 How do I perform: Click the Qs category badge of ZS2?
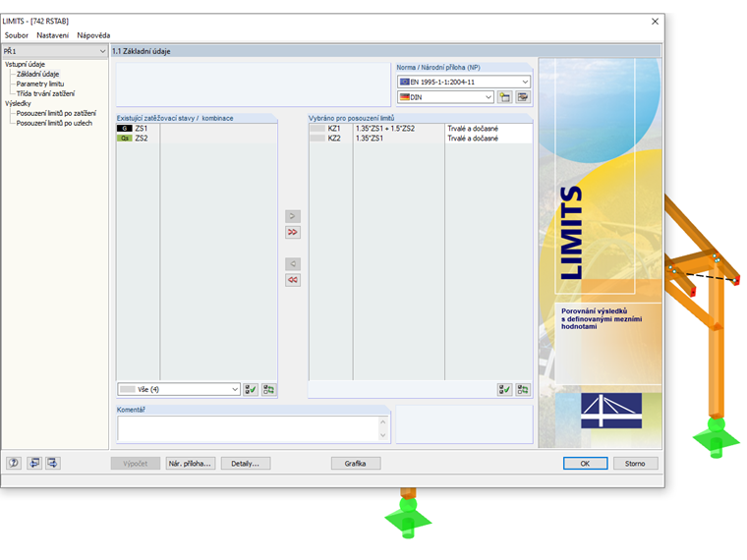pyautogui.click(x=125, y=139)
